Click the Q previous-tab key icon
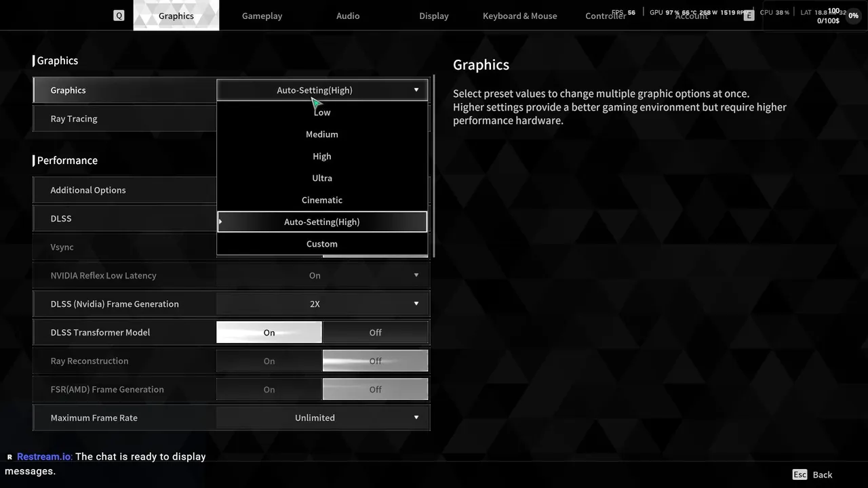The image size is (868, 488). tap(119, 16)
